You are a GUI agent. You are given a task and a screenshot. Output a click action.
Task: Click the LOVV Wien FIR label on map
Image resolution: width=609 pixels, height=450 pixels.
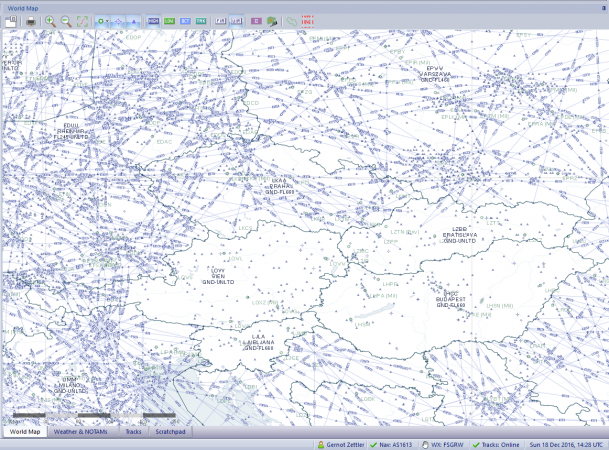click(218, 275)
